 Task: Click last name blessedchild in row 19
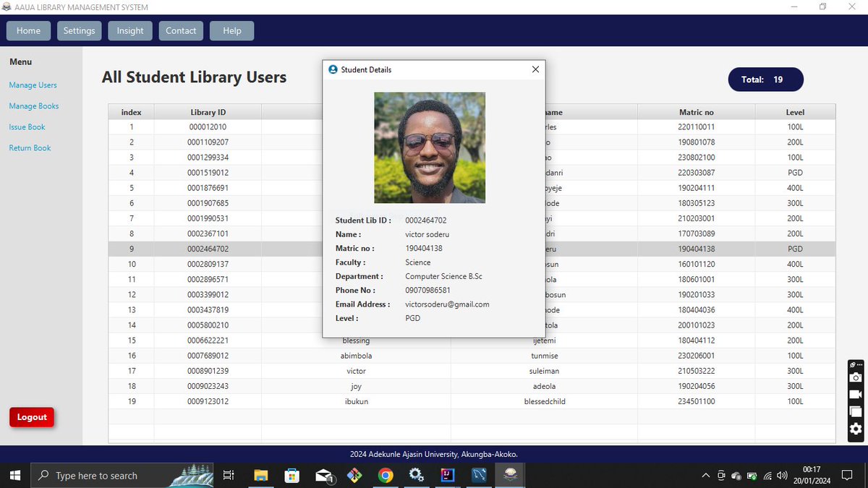[544, 401]
